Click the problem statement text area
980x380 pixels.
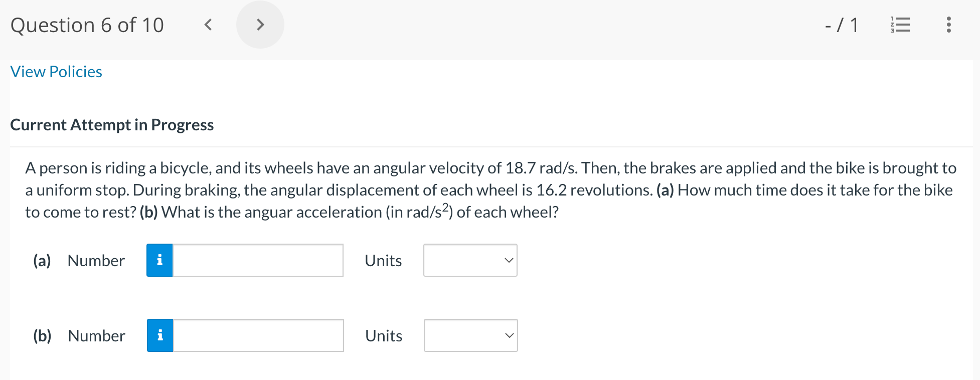[490, 190]
